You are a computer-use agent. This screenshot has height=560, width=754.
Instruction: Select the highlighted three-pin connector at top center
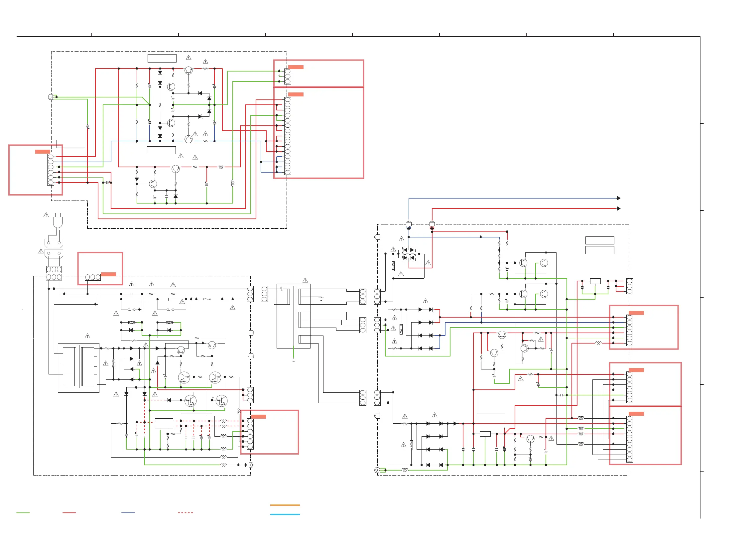(287, 76)
